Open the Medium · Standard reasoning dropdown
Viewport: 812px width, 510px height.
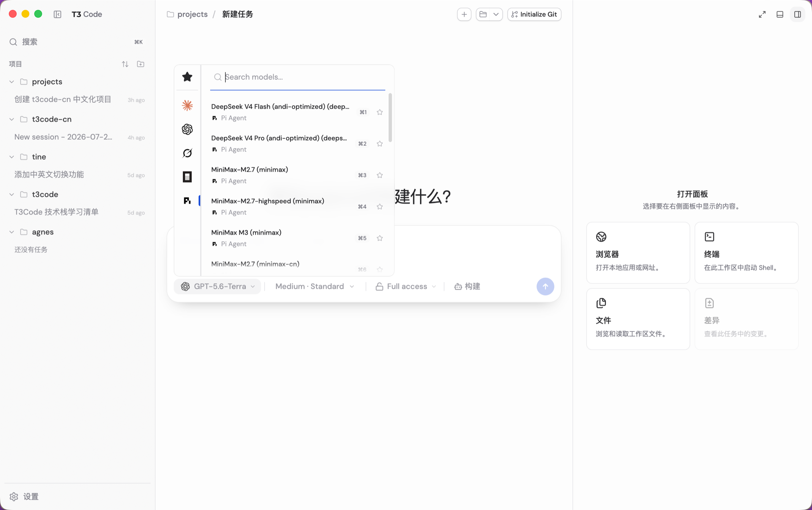point(315,286)
